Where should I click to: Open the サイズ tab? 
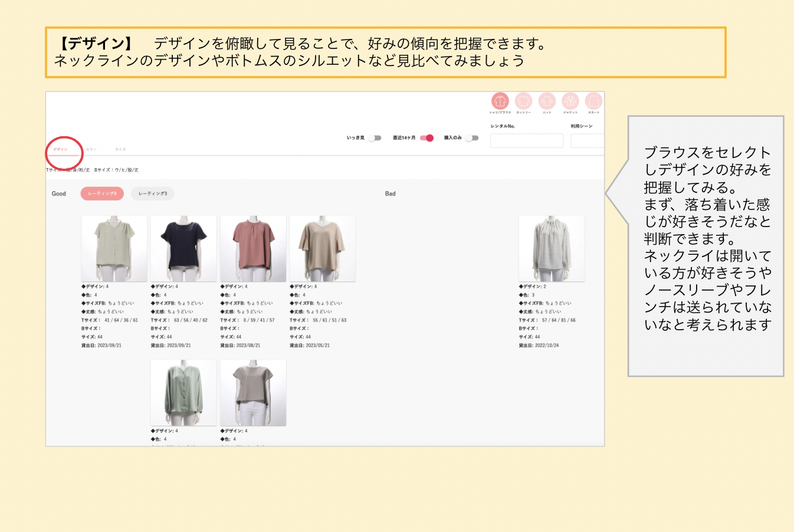(x=120, y=150)
